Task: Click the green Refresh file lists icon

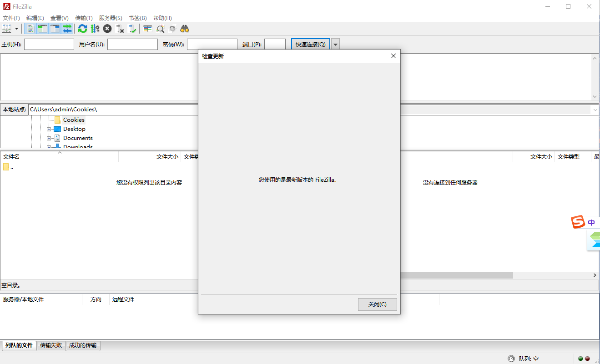Action: coord(82,29)
